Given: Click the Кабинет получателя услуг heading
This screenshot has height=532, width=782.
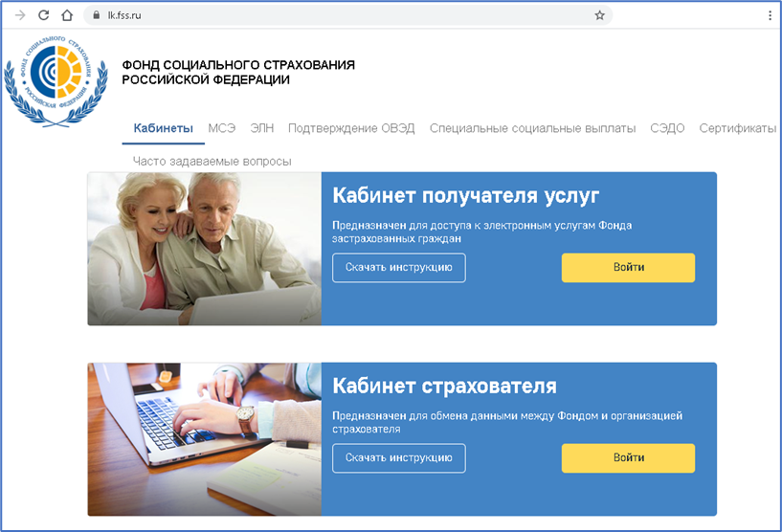Looking at the screenshot, I should (x=465, y=196).
